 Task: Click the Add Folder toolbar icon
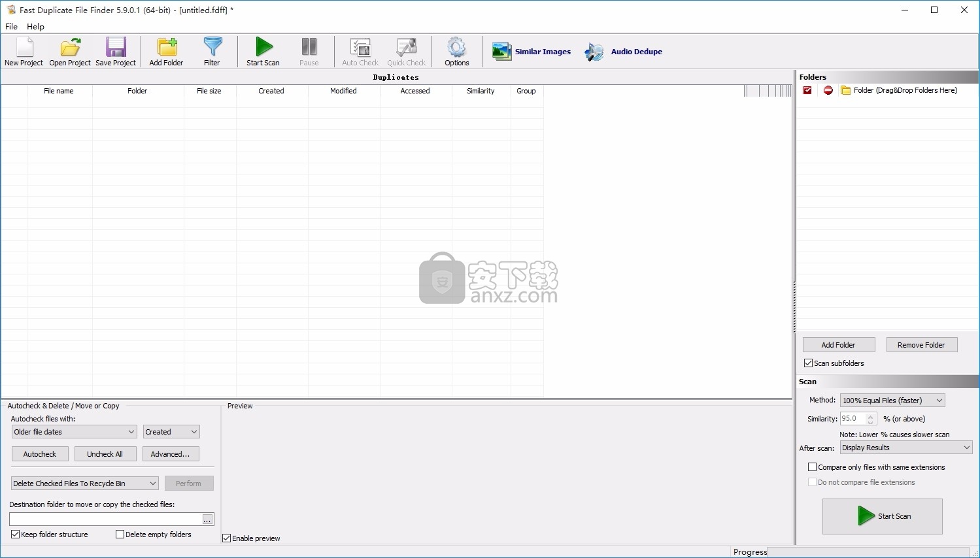pos(166,52)
